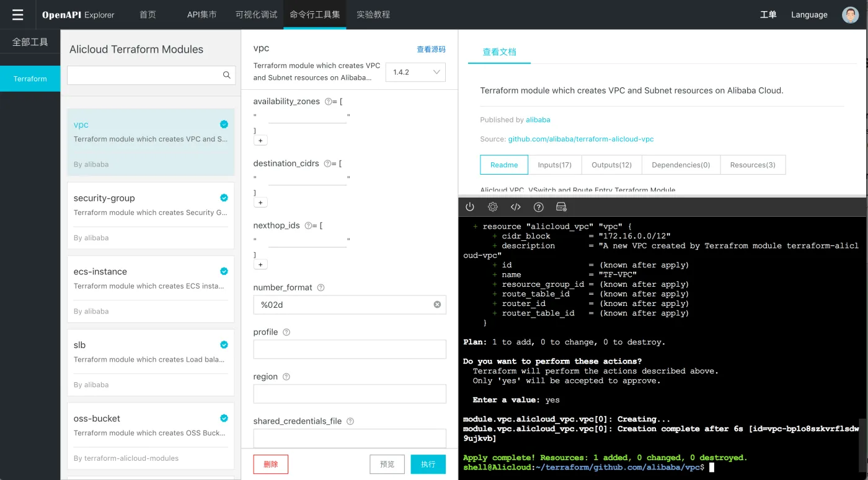
Task: Click the 执行 button
Action: (428, 464)
